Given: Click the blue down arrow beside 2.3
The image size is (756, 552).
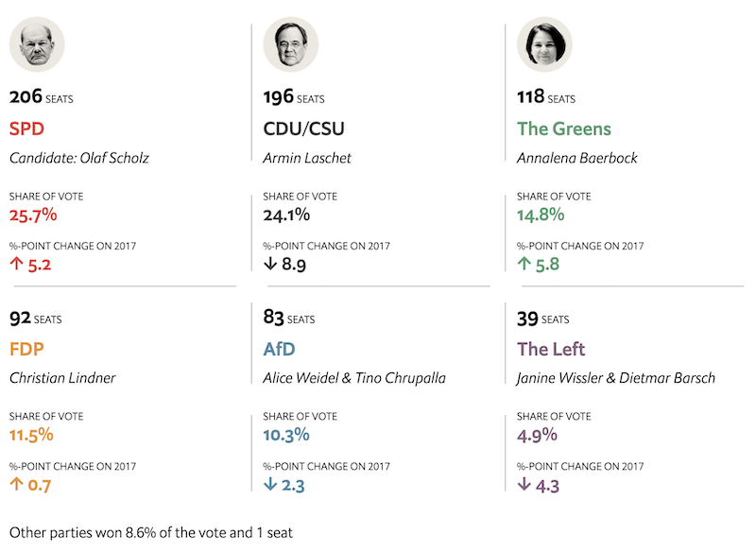Looking at the screenshot, I should pos(270,485).
